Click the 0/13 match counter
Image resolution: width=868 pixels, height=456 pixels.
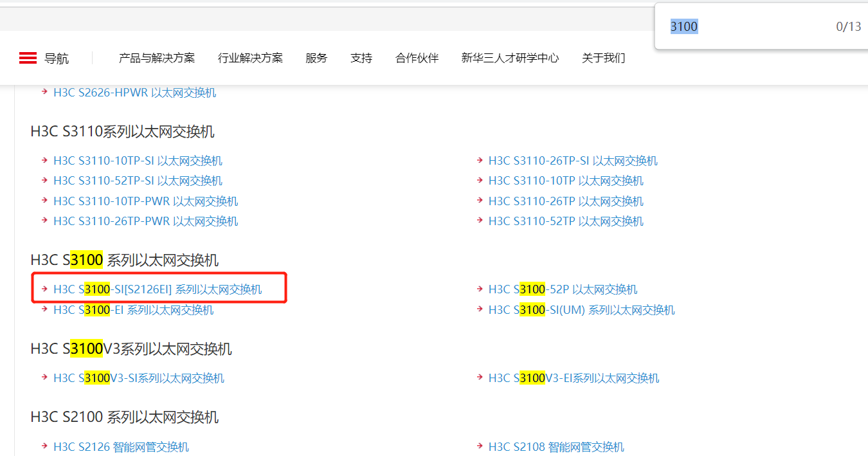pyautogui.click(x=848, y=26)
